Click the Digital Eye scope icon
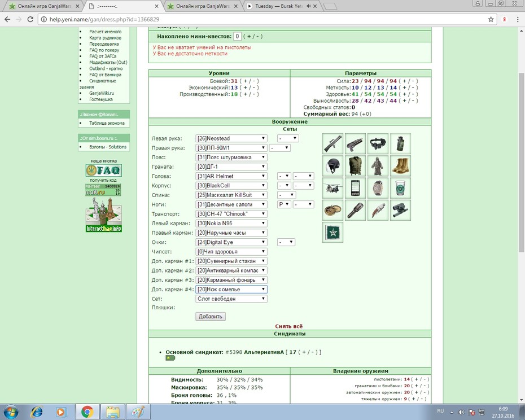Image resolution: width=525 pixels, height=420 pixels. coord(400,210)
